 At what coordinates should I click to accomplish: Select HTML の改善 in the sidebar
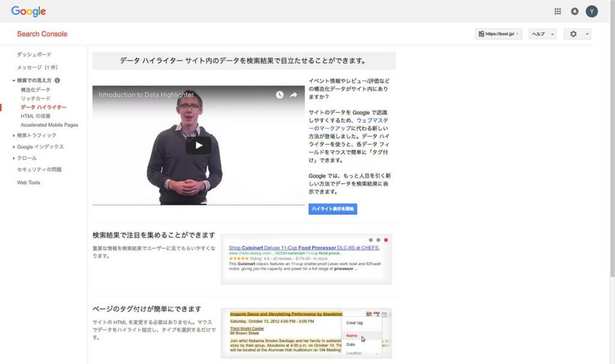pyautogui.click(x=35, y=116)
